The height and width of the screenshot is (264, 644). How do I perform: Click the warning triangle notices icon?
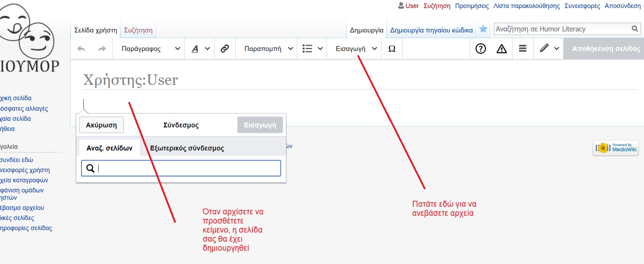point(502,49)
